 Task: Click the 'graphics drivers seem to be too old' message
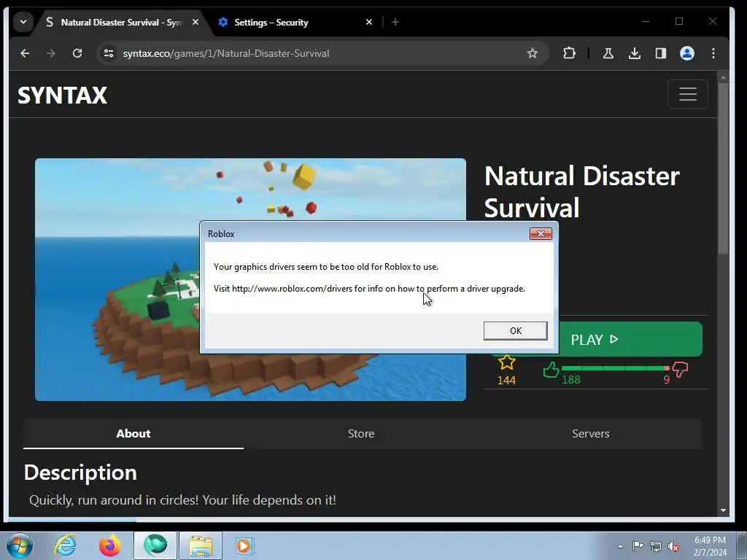click(x=326, y=267)
